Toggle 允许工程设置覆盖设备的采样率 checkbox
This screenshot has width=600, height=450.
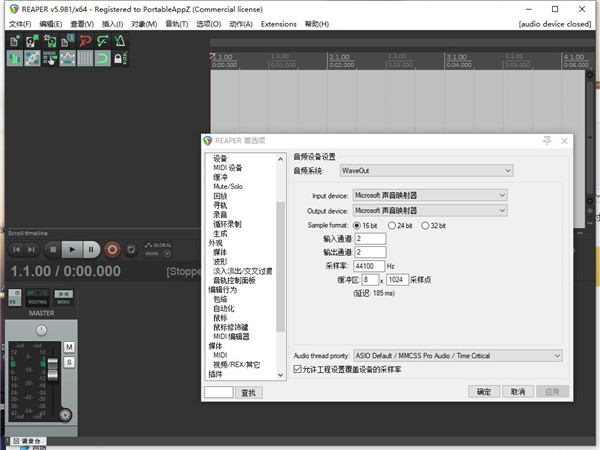click(347, 369)
